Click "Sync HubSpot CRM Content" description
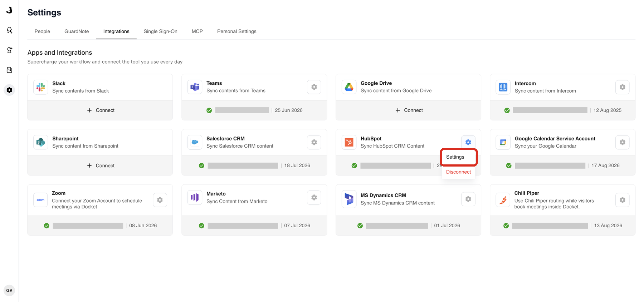The height and width of the screenshot is (302, 644). coord(392,146)
